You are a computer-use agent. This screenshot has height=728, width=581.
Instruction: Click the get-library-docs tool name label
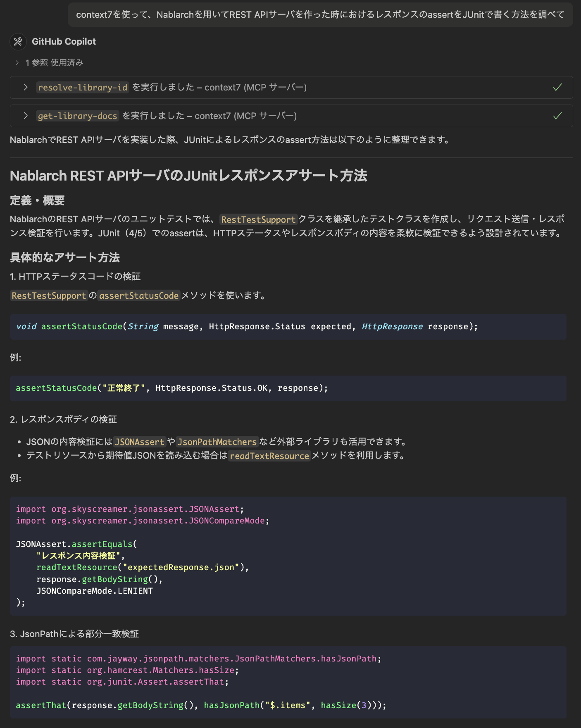(x=78, y=116)
